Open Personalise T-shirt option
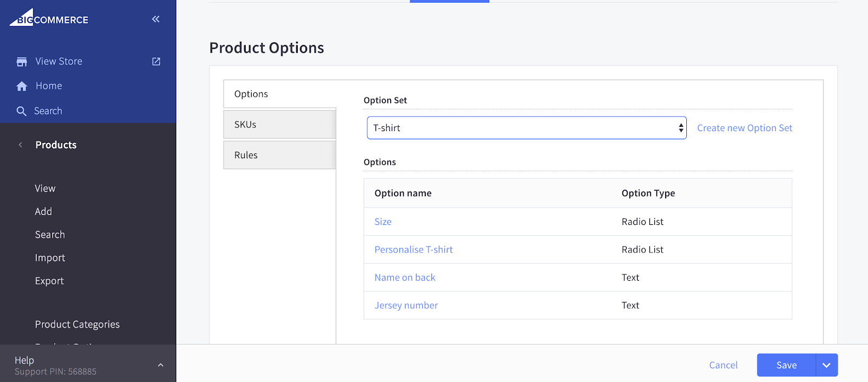This screenshot has height=382, width=868. (x=413, y=249)
